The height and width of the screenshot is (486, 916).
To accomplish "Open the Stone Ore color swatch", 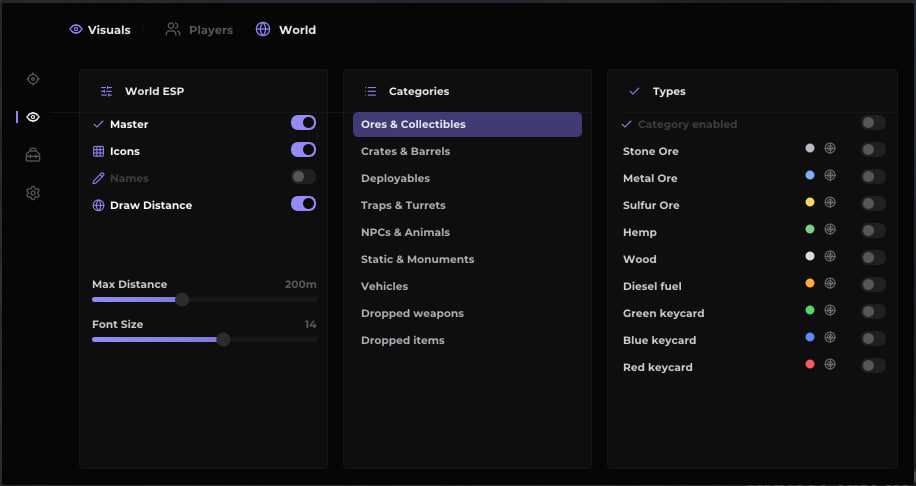I will (x=810, y=148).
